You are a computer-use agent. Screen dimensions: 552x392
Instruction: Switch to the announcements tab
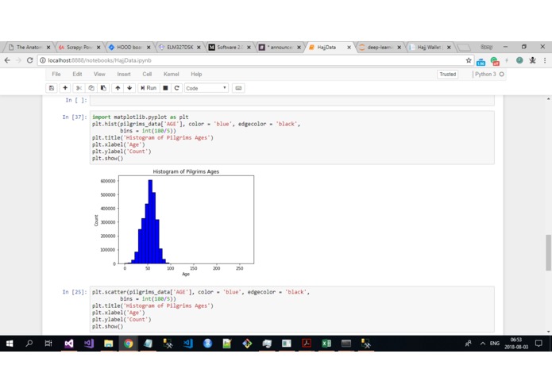coord(279,47)
